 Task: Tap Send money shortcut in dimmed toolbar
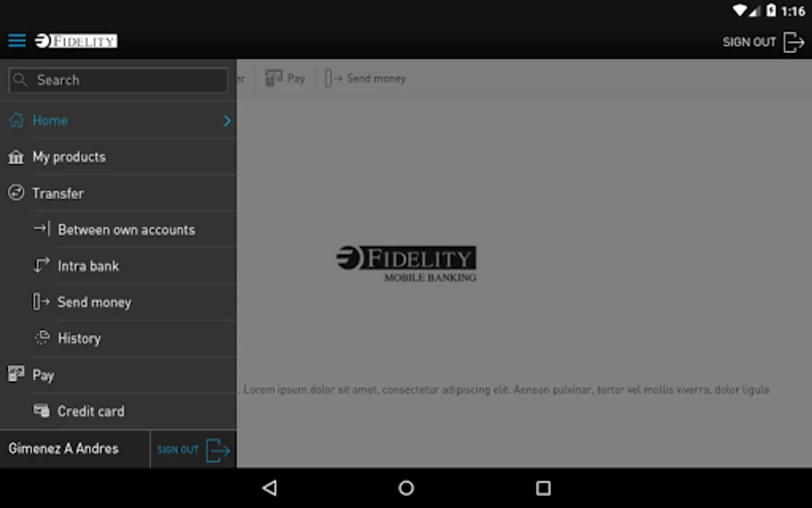365,78
